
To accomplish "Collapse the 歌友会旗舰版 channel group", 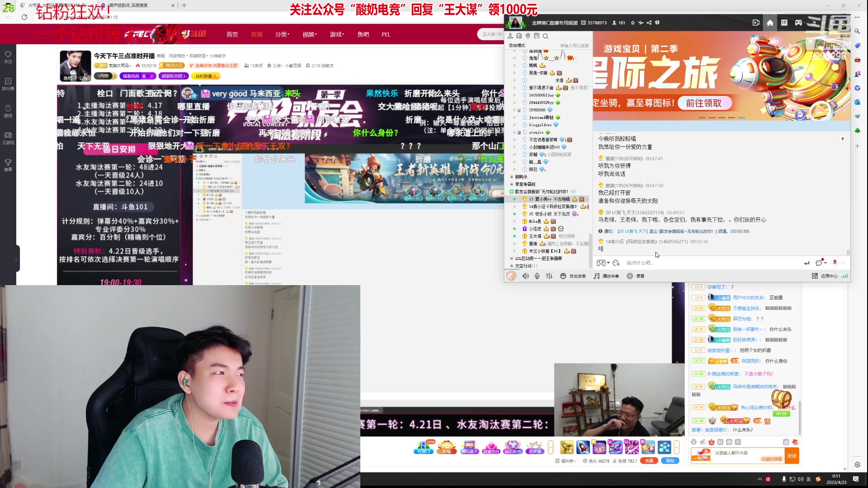I will tap(512, 192).
